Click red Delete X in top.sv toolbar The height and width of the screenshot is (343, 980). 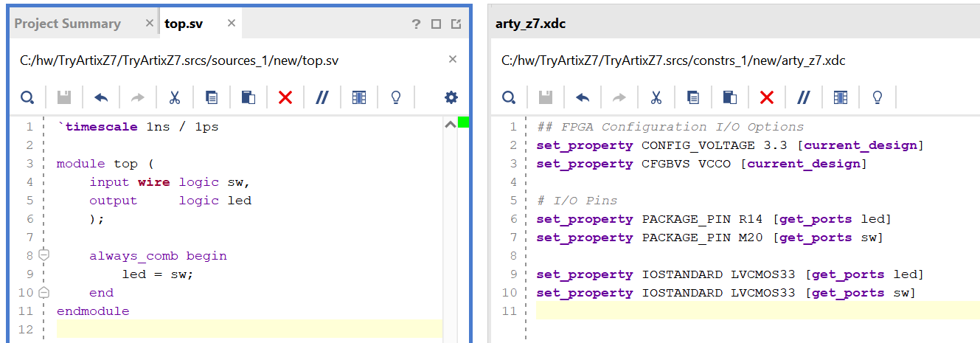point(285,97)
